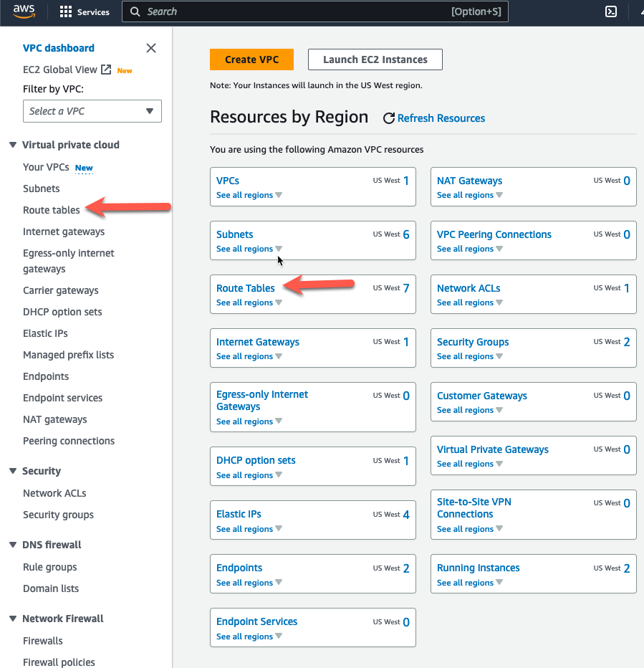Open the Services grid menu icon
The width and height of the screenshot is (644, 668).
click(x=66, y=12)
